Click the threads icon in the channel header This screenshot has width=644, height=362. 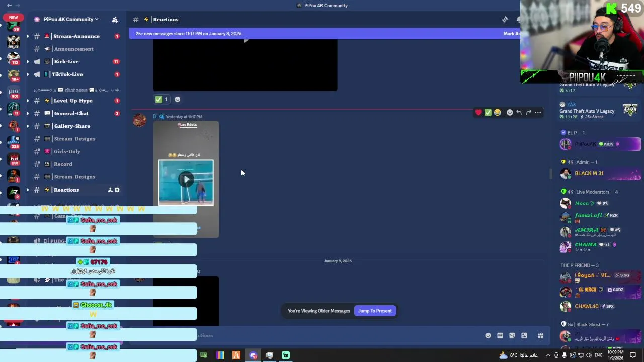tap(505, 19)
